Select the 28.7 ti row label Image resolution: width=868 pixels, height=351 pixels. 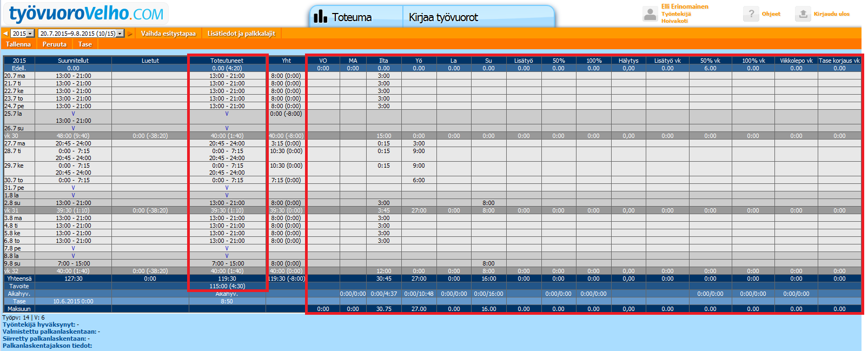14,151
